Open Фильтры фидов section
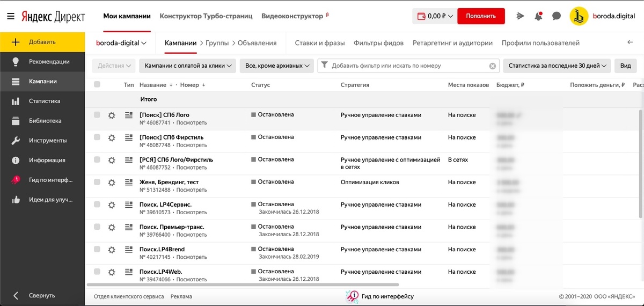The width and height of the screenshot is (644, 306). 379,43
